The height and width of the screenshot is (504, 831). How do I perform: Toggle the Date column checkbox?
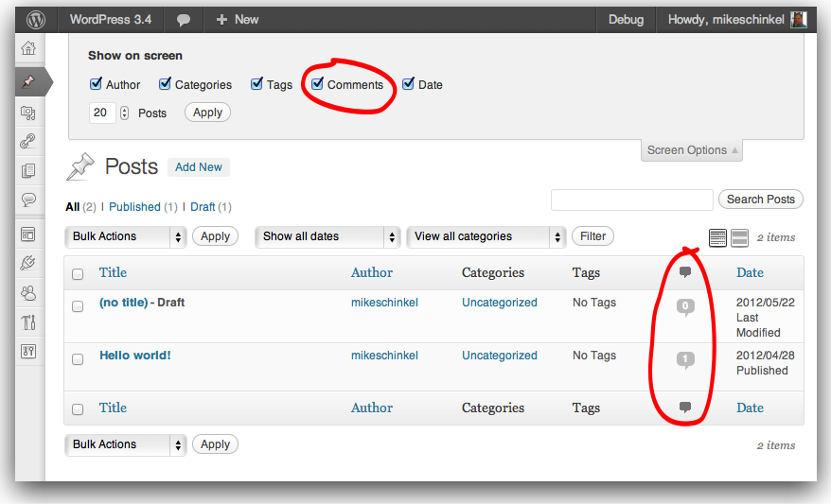408,83
